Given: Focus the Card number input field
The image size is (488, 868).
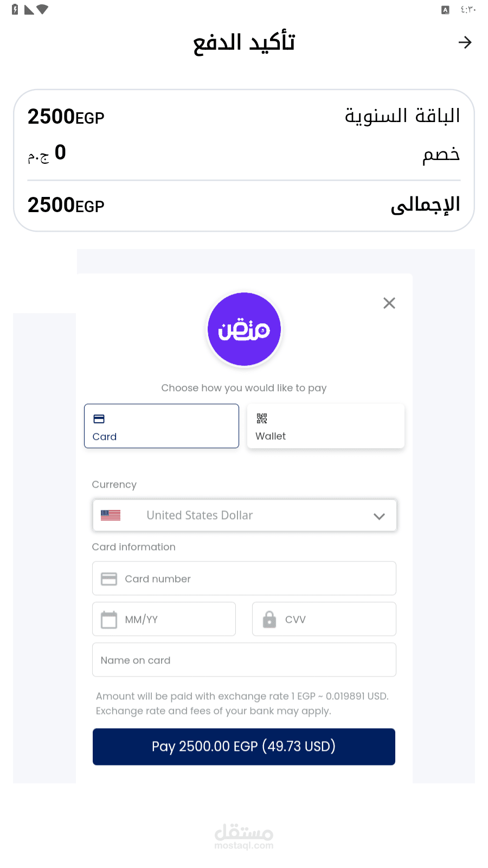Looking at the screenshot, I should (244, 578).
